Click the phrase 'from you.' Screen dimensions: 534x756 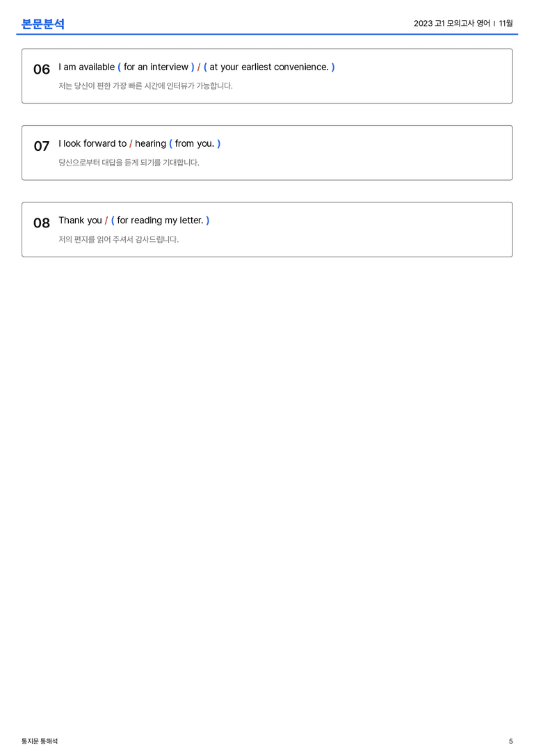[x=195, y=144]
